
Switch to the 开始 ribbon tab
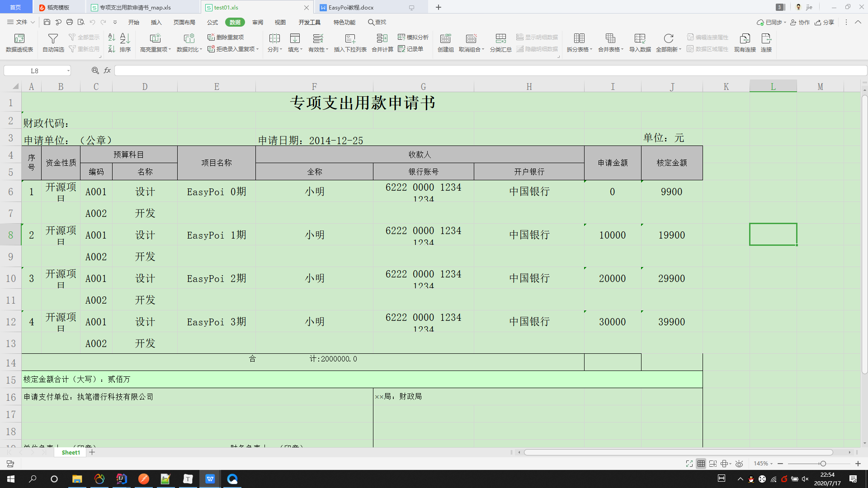(133, 22)
